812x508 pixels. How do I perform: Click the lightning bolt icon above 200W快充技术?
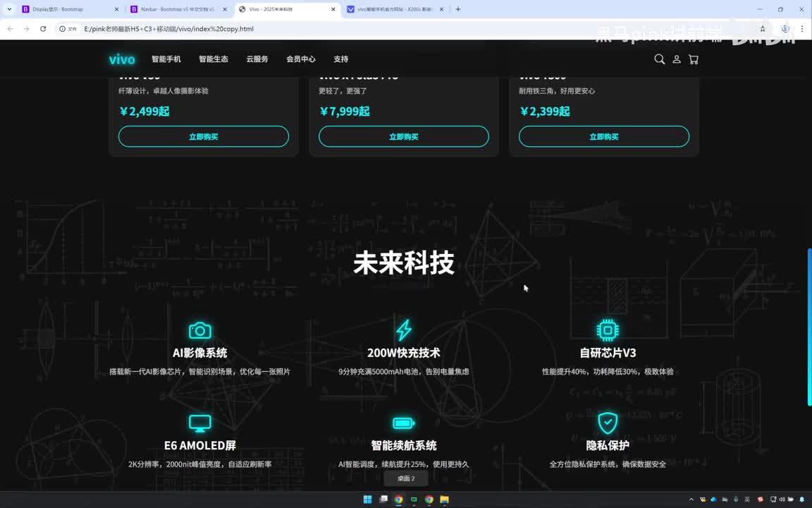pos(404,329)
